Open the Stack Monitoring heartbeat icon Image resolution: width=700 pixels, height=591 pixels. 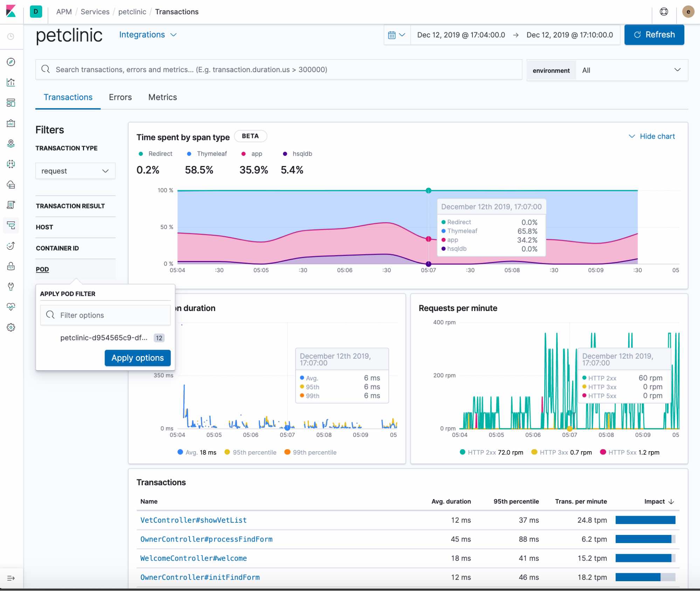click(x=11, y=307)
